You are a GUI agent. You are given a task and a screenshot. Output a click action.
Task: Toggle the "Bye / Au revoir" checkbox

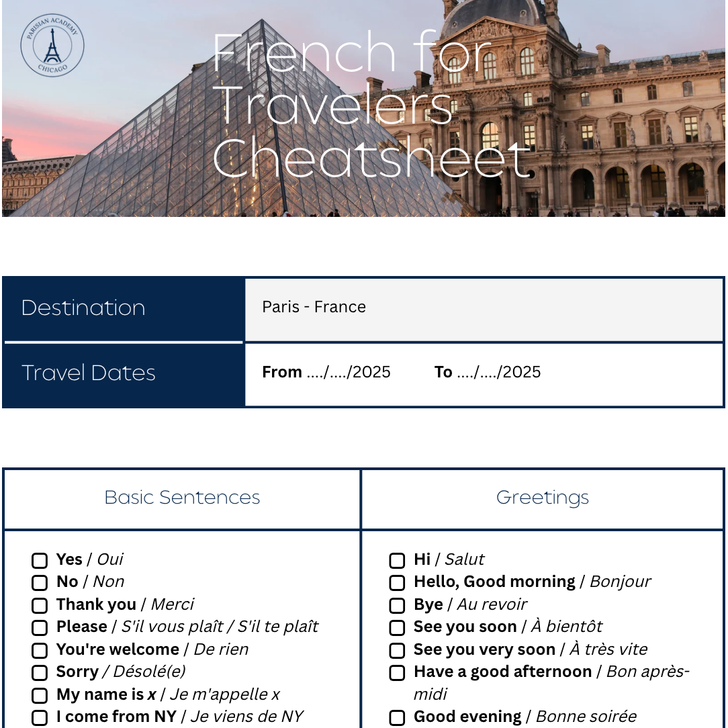tap(398, 606)
